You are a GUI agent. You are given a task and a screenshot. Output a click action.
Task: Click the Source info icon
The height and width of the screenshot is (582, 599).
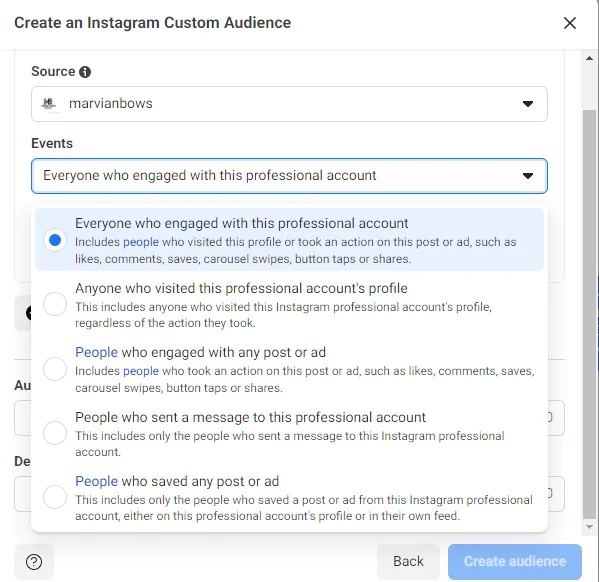(85, 72)
